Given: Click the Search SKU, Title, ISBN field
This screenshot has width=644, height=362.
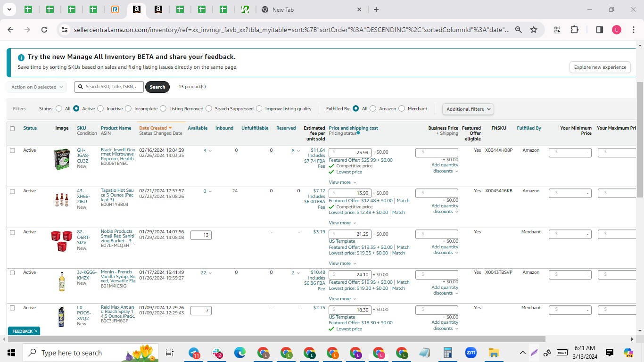Looking at the screenshot, I should pyautogui.click(x=109, y=87).
